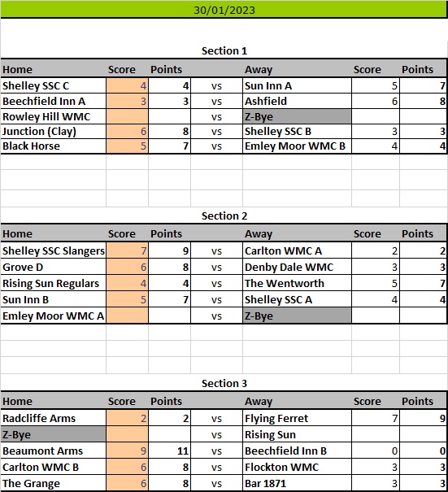Select the green 30/01/2023 date header
448x492 pixels.
(224, 10)
